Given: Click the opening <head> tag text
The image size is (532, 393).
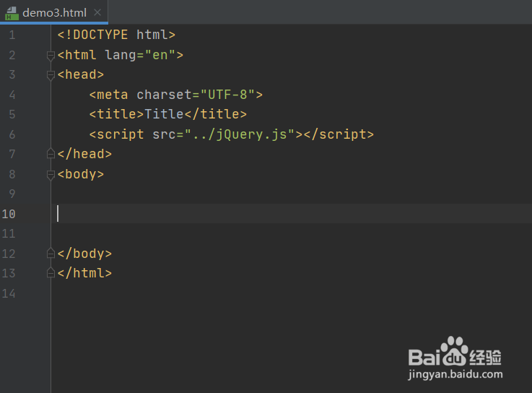Looking at the screenshot, I should 81,74.
